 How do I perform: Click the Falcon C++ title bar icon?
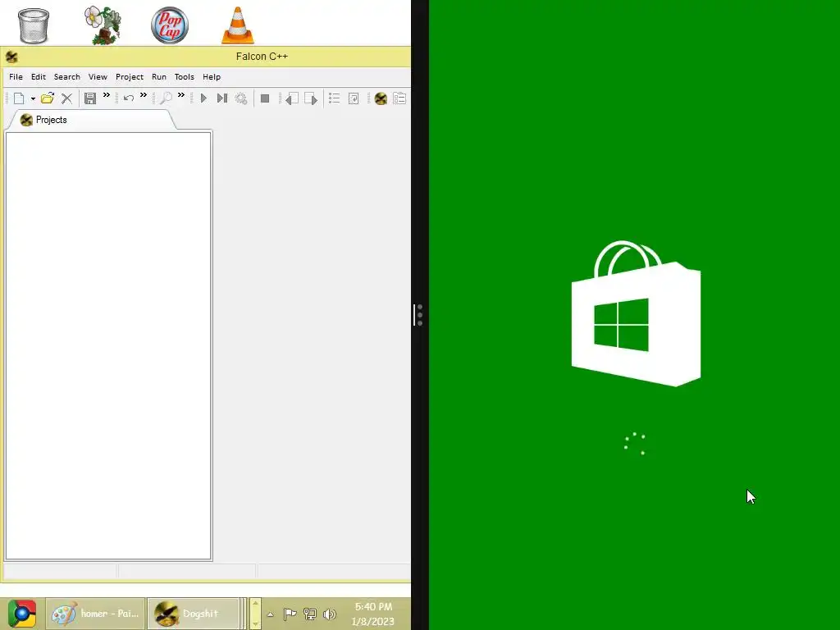(11, 57)
